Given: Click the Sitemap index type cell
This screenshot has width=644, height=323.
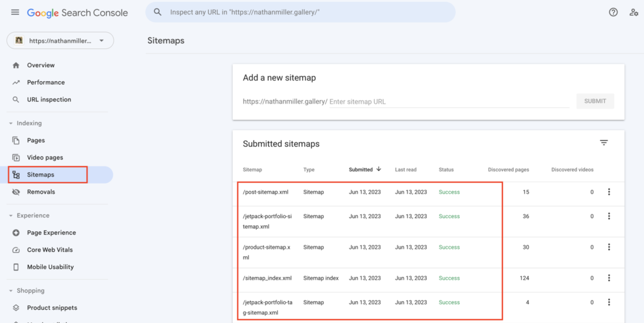Looking at the screenshot, I should 321,278.
